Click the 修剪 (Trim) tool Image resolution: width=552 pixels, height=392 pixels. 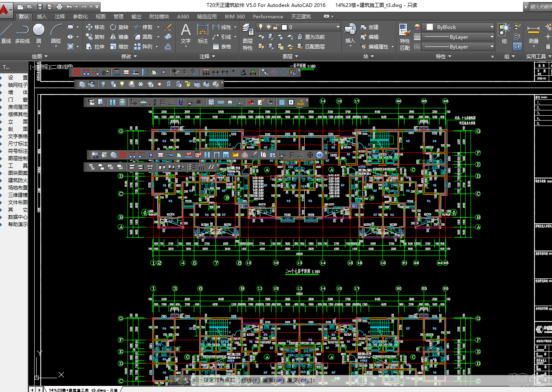coord(143,27)
